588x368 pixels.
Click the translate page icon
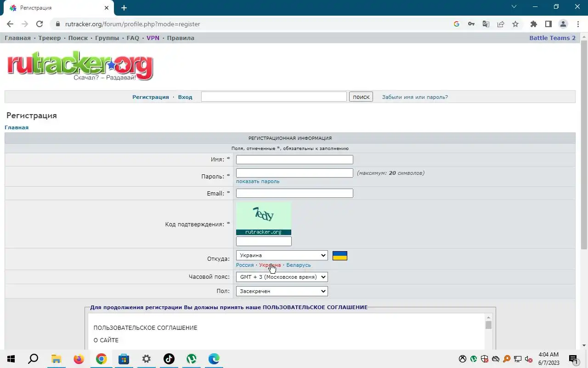486,24
